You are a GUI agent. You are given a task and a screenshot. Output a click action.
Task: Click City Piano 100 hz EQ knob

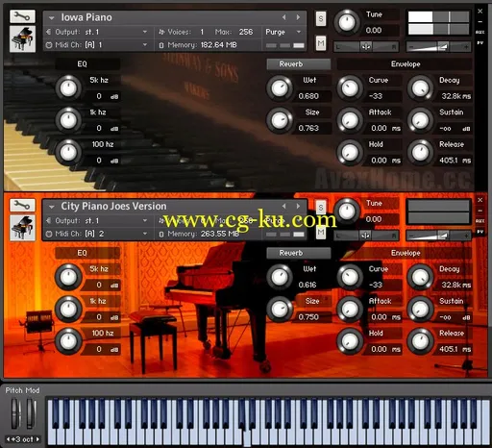pyautogui.click(x=68, y=341)
